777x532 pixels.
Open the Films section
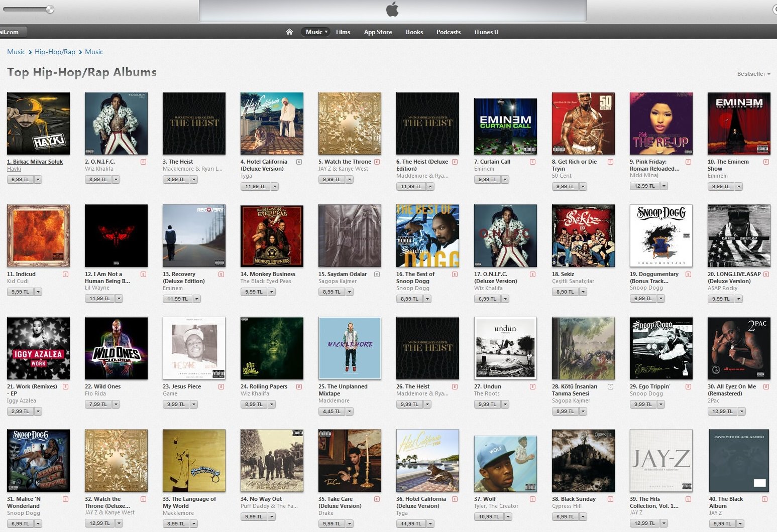[x=343, y=32]
